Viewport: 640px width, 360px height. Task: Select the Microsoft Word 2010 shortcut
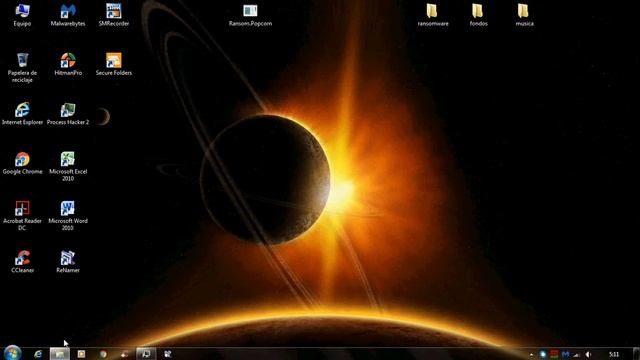pos(68,216)
